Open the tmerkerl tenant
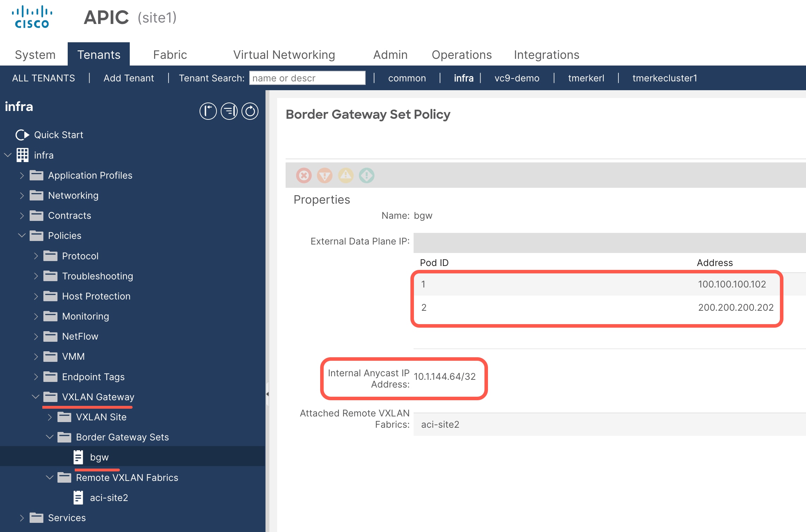806x532 pixels. pos(586,78)
